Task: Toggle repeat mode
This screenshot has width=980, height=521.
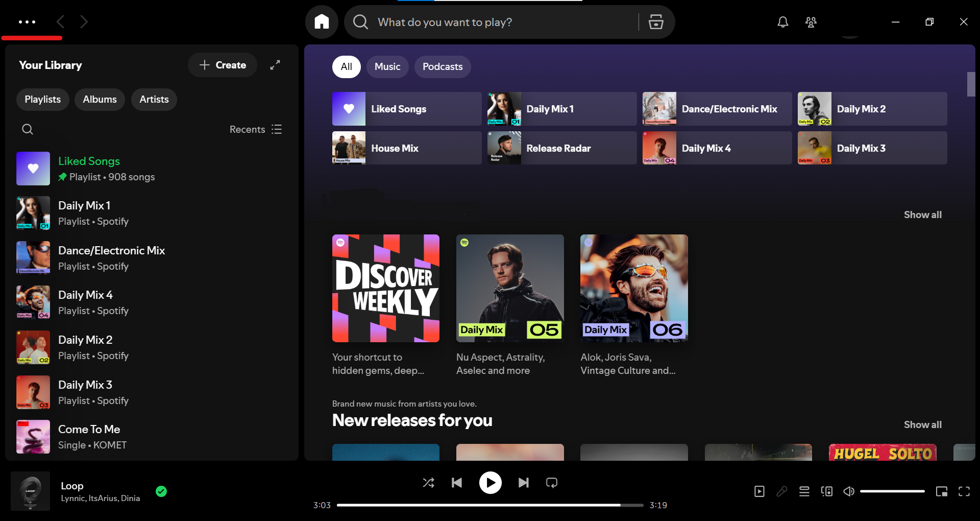Action: click(x=551, y=483)
